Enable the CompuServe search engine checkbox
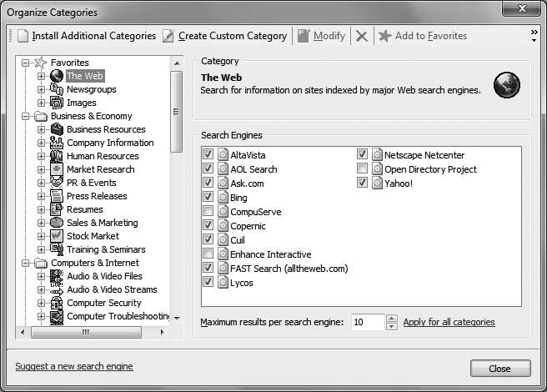The height and width of the screenshot is (392, 547). [208, 211]
